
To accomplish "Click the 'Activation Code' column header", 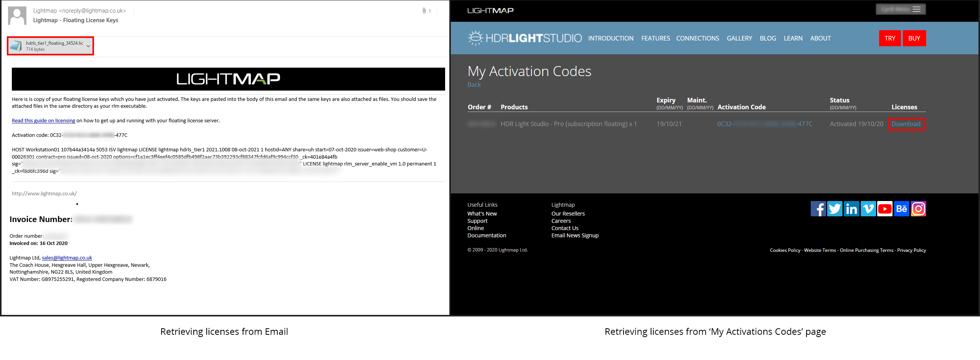I will click(x=742, y=107).
